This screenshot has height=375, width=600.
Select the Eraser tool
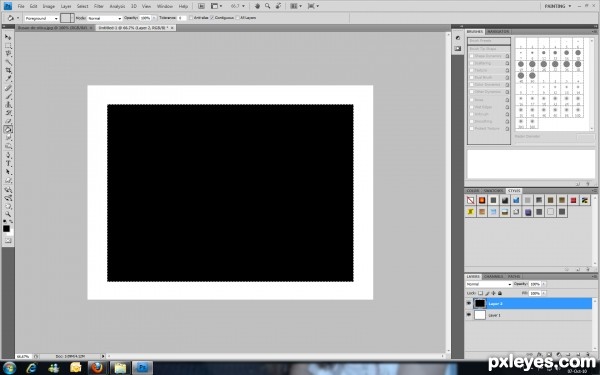pyautogui.click(x=8, y=122)
